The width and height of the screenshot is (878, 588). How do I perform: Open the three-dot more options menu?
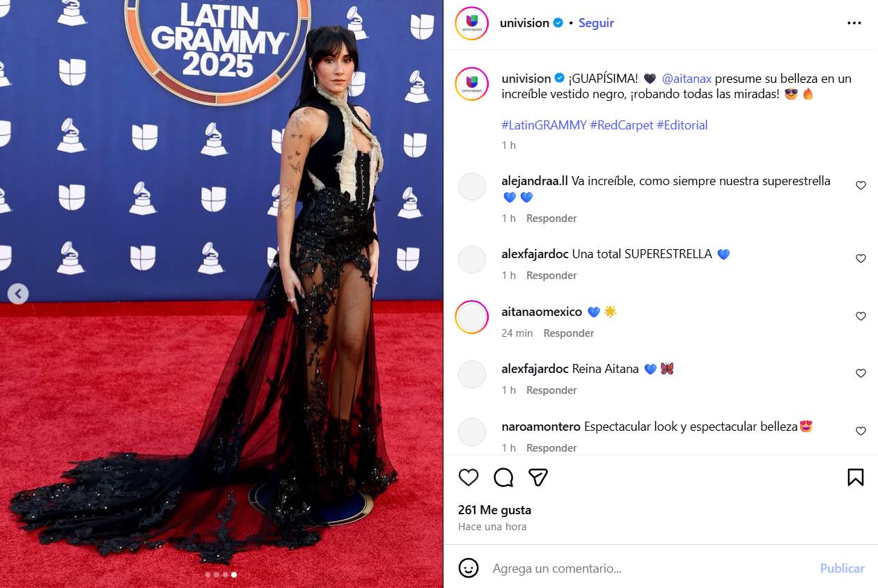click(x=854, y=23)
